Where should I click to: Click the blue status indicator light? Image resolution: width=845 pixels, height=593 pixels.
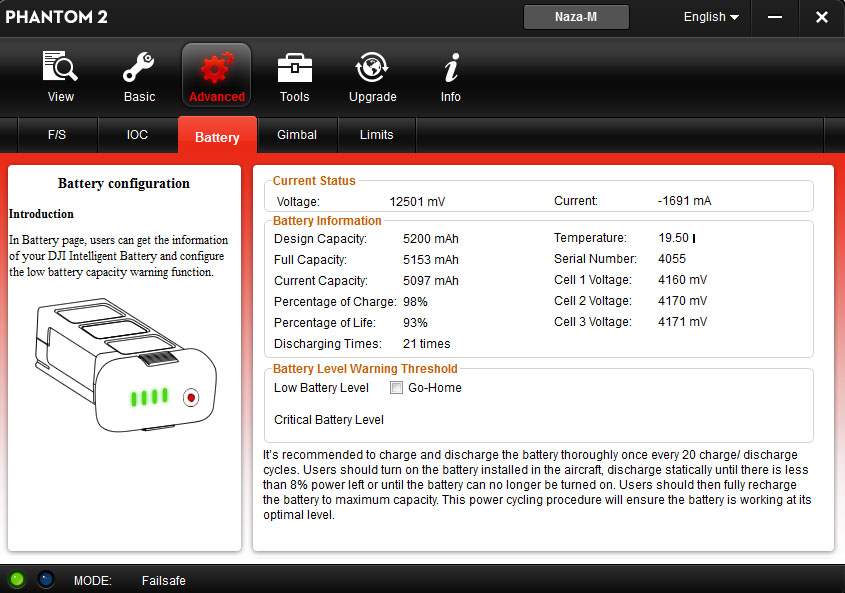click(x=46, y=580)
